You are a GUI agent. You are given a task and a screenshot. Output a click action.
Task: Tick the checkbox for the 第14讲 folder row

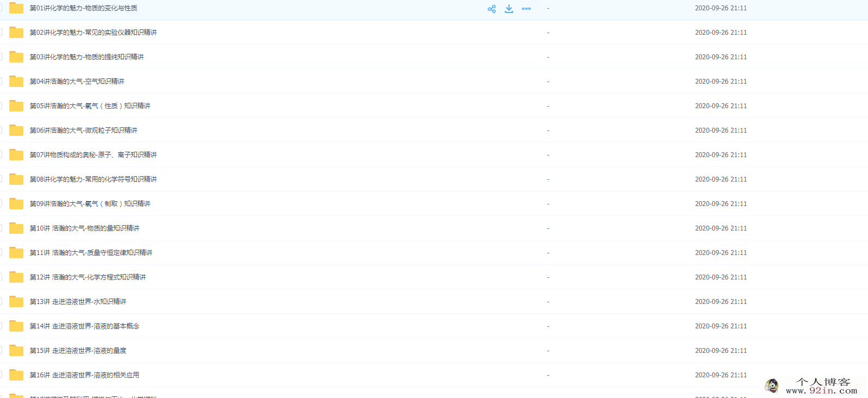pyautogui.click(x=1, y=326)
